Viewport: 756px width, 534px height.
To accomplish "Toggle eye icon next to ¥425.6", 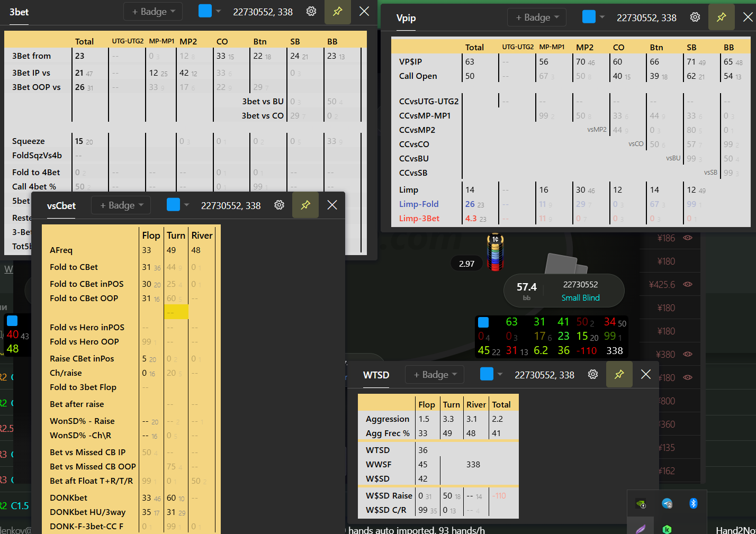I will (x=688, y=285).
